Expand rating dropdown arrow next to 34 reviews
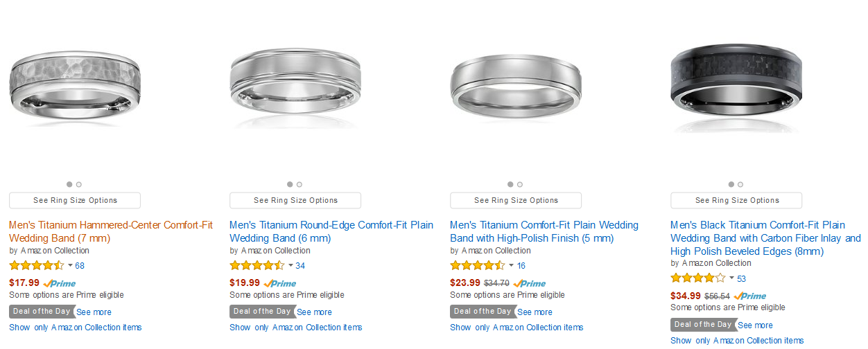This screenshot has width=868, height=349. click(x=290, y=265)
